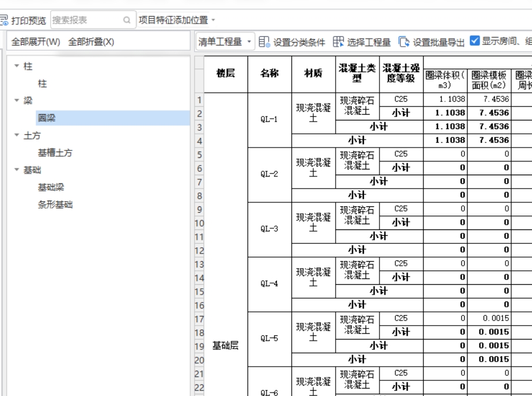The width and height of the screenshot is (532, 396).
Task: Select 圈梁 item in tree
Action: pos(113,118)
